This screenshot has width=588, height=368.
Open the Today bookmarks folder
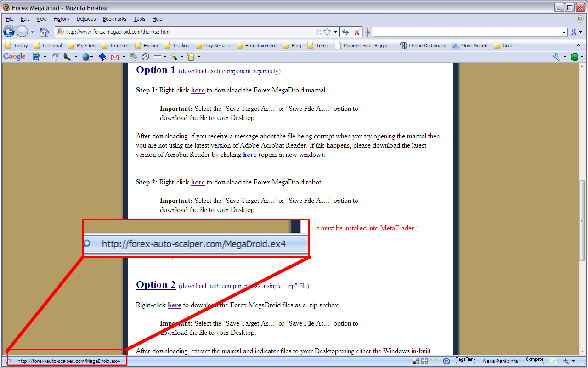17,46
